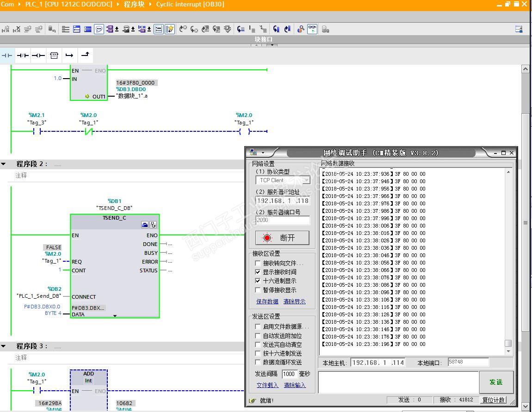This screenshot has height=412, width=532.
Task: Collapse 程序段 2 network section
Action: coord(4,164)
